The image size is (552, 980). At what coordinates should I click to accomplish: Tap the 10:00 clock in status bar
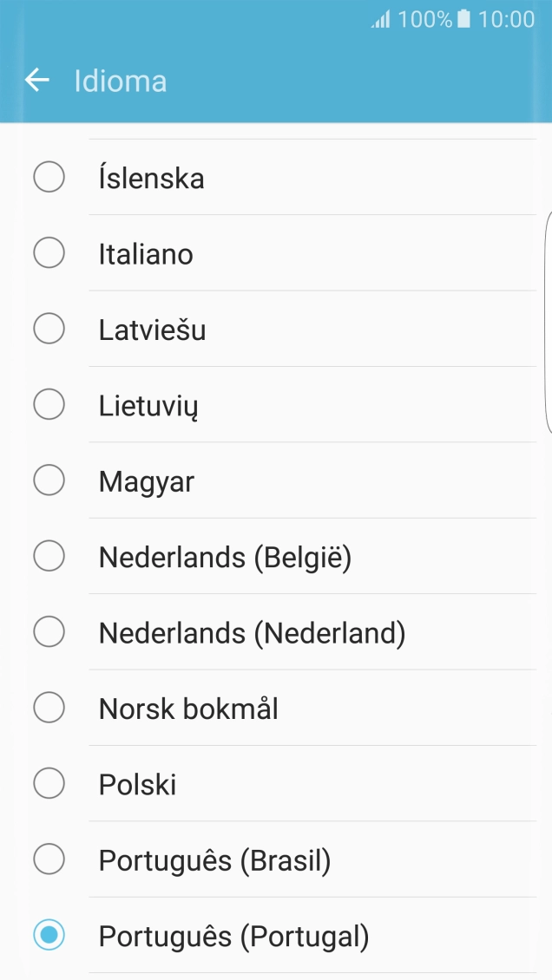(x=507, y=19)
